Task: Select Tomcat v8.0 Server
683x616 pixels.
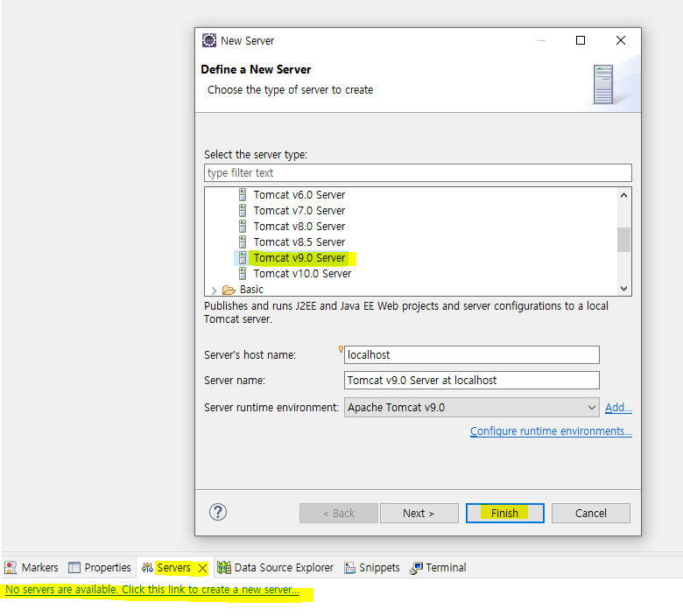Action: point(299,226)
